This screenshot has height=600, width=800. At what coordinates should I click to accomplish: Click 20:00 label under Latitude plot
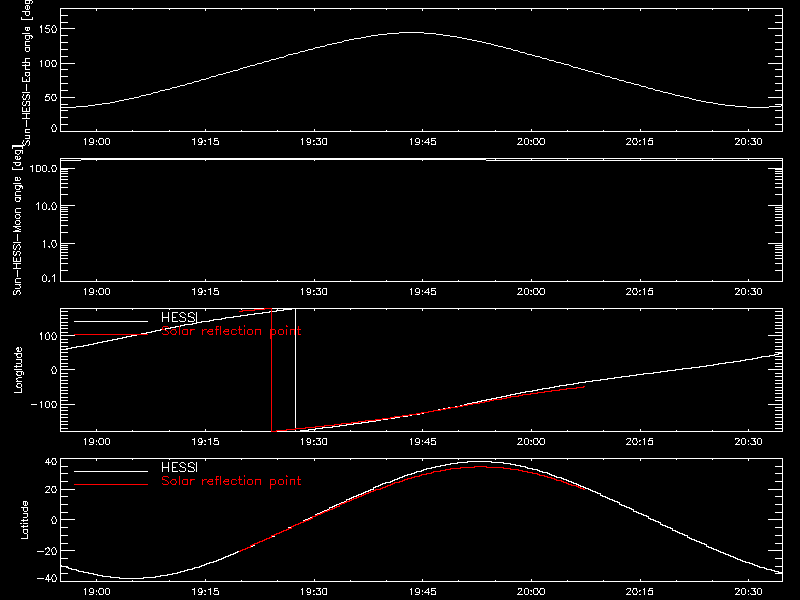click(531, 592)
